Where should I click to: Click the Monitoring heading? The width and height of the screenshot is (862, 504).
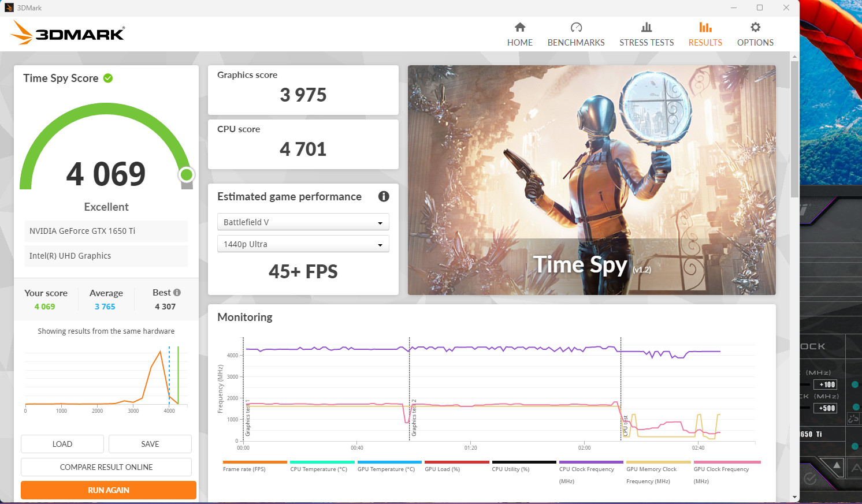click(245, 317)
